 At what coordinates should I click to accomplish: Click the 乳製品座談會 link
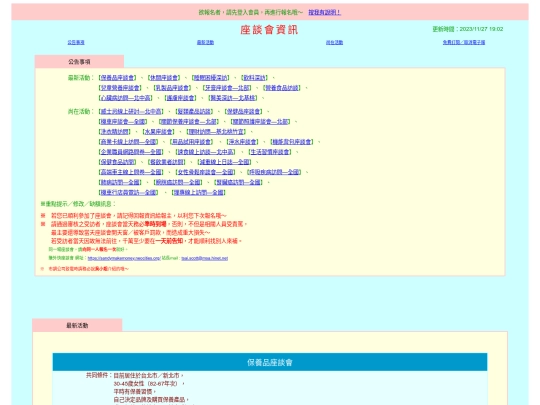pyautogui.click(x=172, y=88)
